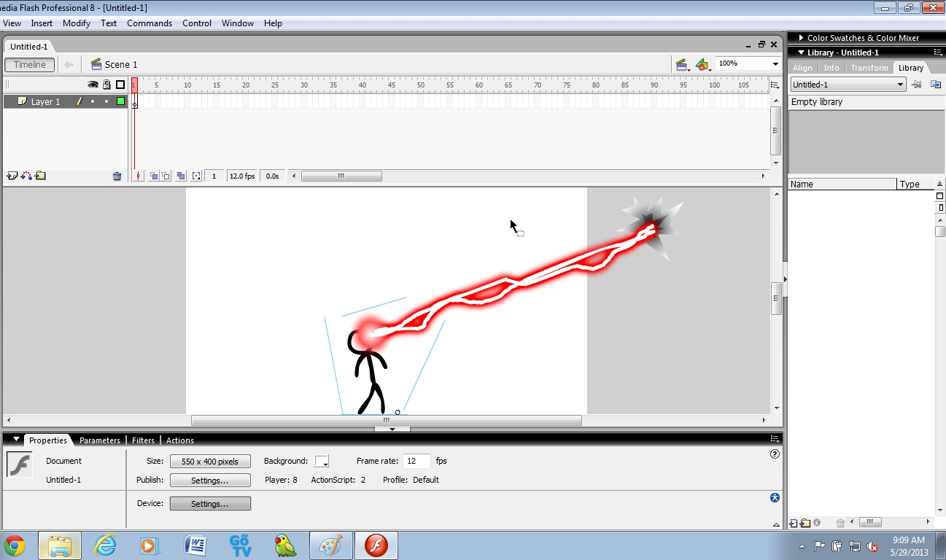Viewport: 946px width, 560px height.
Task: Open the Commands menu
Action: point(150,23)
